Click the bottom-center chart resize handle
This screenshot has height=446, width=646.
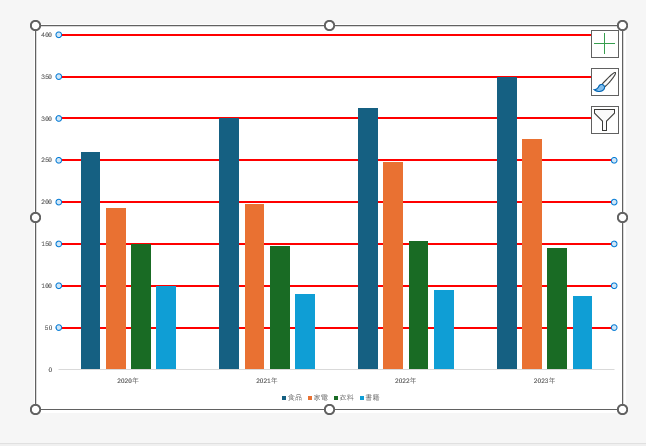[329, 409]
